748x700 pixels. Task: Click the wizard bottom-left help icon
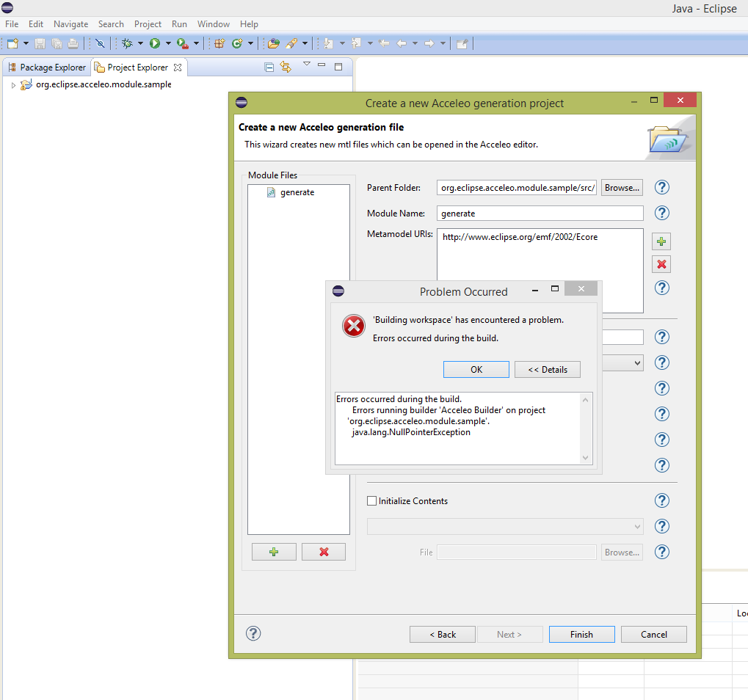tap(253, 633)
